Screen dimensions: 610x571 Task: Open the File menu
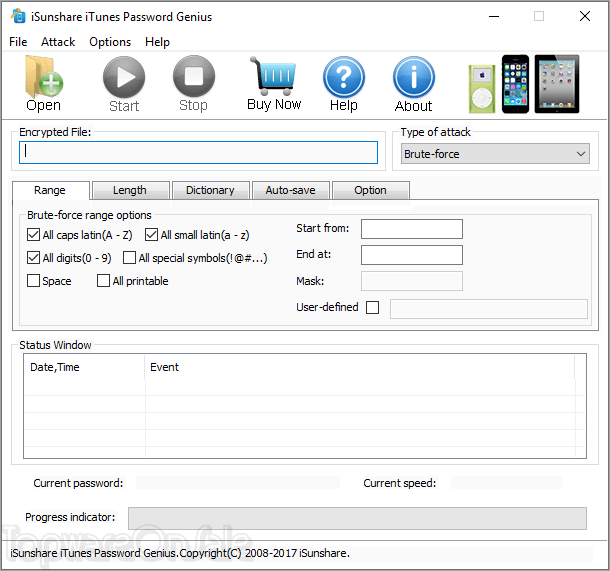[x=18, y=42]
